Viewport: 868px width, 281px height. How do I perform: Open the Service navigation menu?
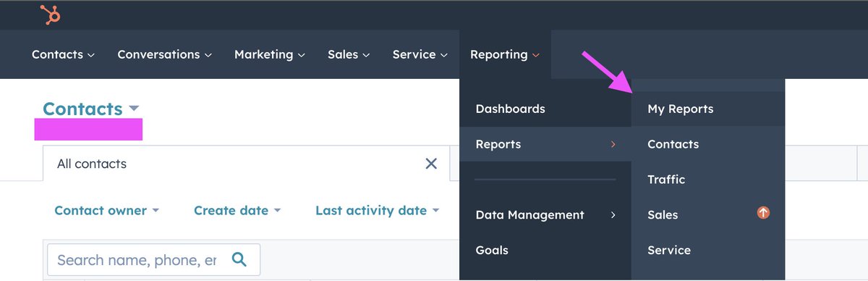[x=420, y=54]
